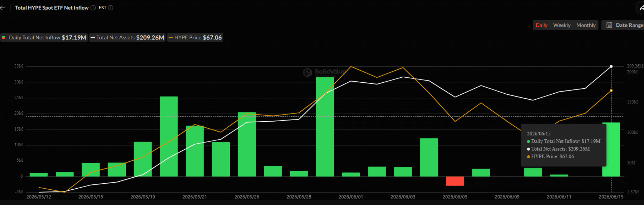Click x-axis label 2026/06/09
The image size is (644, 205).
click(x=507, y=197)
